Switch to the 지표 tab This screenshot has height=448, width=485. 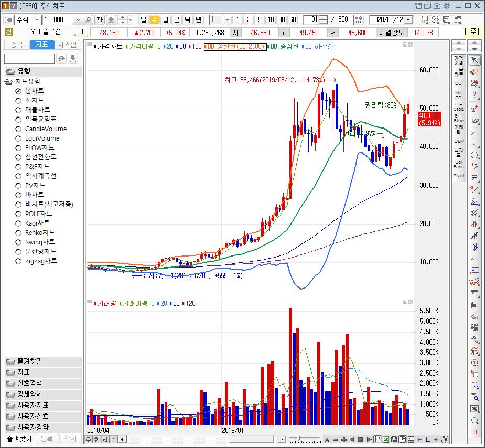click(x=42, y=45)
